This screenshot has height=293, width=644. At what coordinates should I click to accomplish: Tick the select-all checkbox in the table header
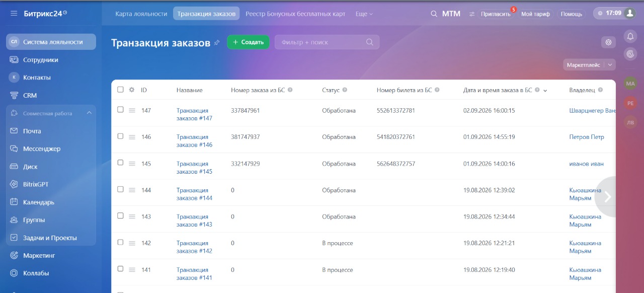click(x=120, y=90)
